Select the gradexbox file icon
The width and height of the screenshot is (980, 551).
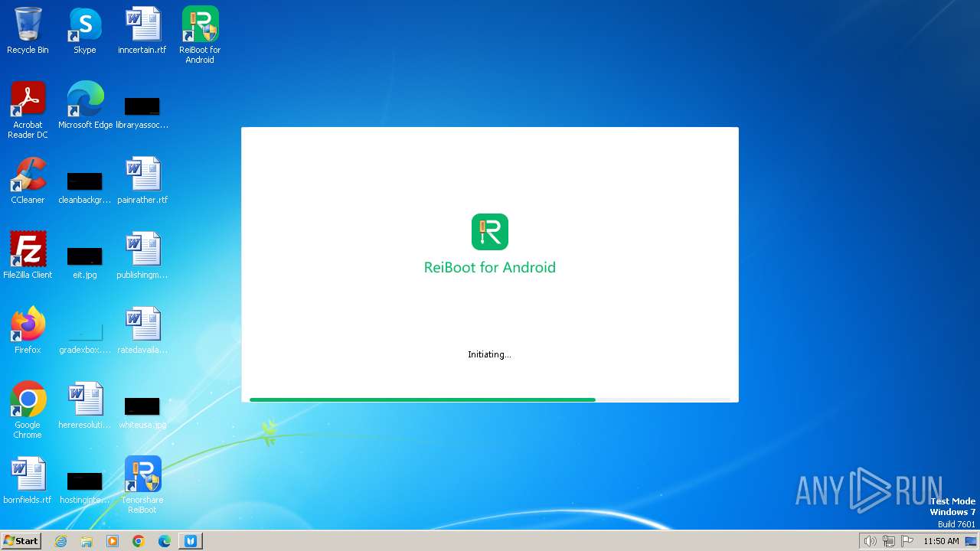[x=84, y=337]
